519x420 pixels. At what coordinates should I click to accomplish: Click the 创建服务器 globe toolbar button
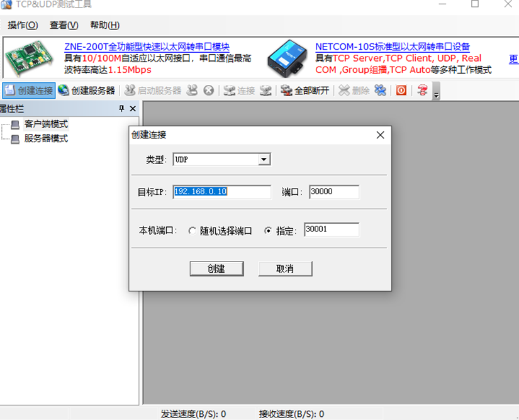pyautogui.click(x=86, y=91)
